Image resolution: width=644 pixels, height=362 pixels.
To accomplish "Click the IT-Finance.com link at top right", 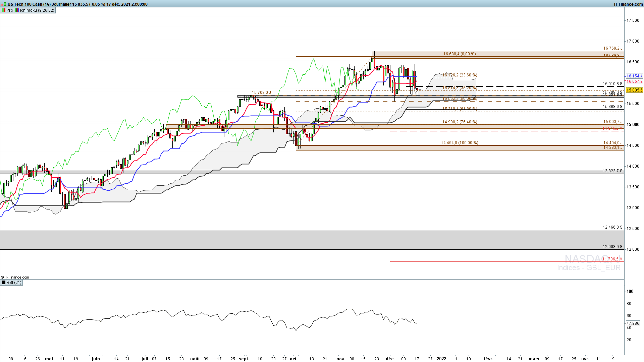I will click(628, 4).
